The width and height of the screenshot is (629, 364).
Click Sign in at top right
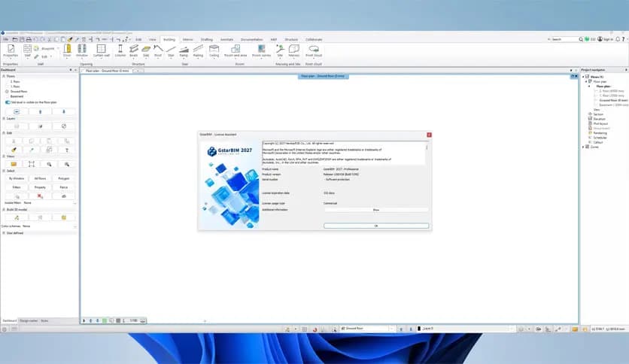606,39
